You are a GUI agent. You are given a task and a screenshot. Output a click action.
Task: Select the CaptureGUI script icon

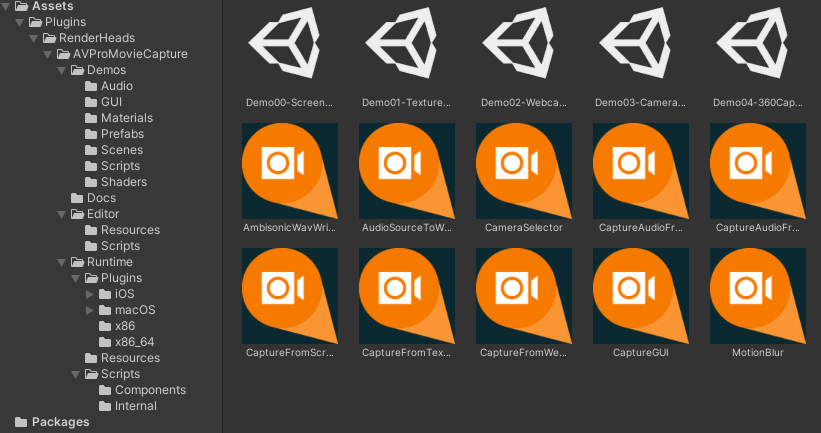tap(640, 296)
